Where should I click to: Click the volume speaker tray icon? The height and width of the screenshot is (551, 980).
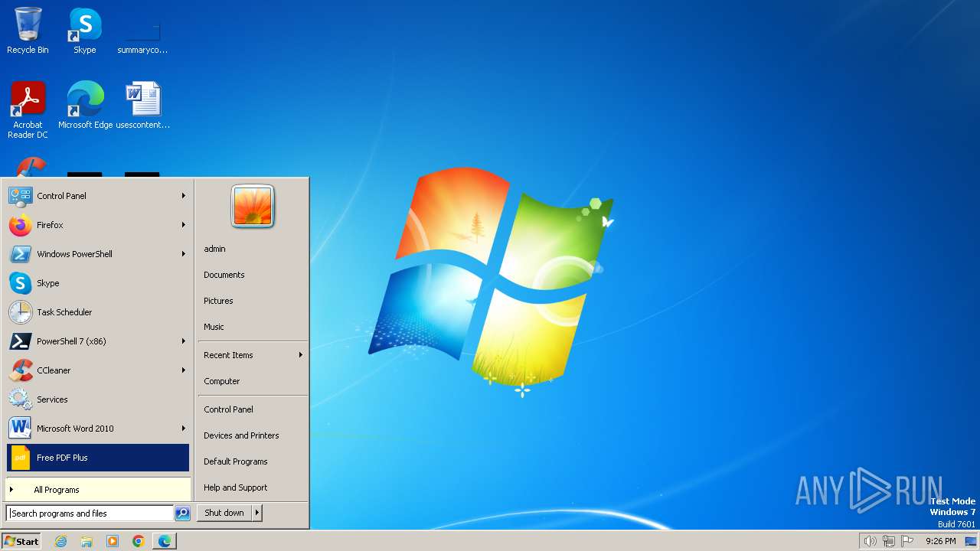click(870, 541)
